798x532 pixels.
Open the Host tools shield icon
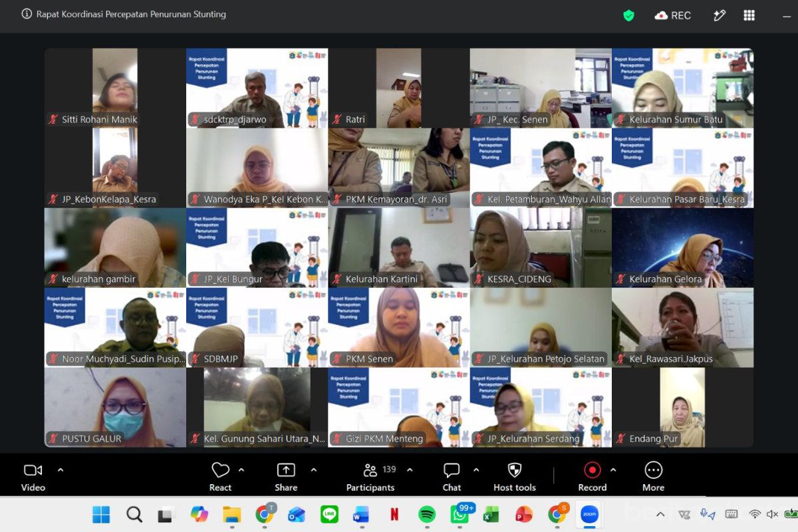pos(515,470)
